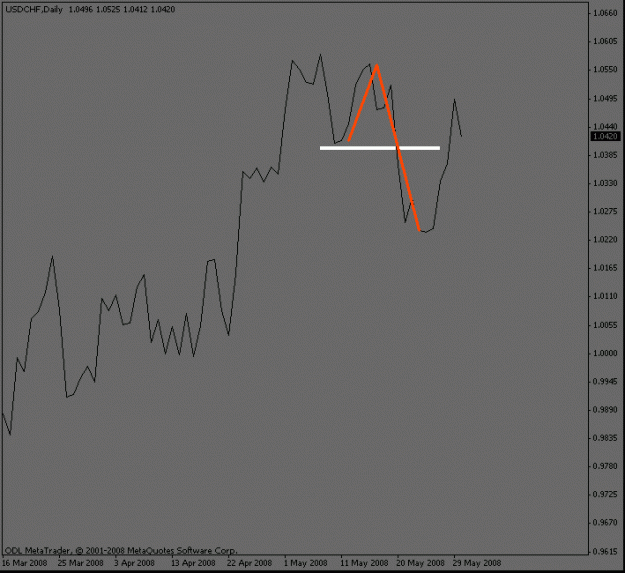Image resolution: width=625 pixels, height=573 pixels.
Task: Click the OHLC values 1.0496 1.0525 1.0412 1.0420
Action: pos(122,9)
